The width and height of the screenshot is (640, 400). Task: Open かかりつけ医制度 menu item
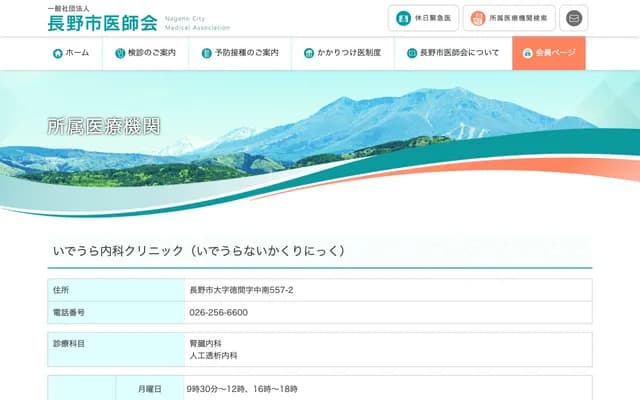[343, 53]
